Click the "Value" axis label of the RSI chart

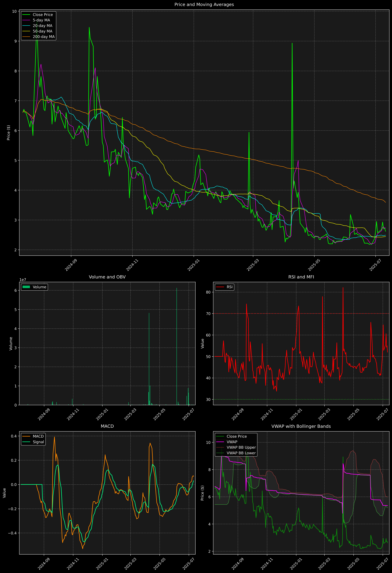pos(203,343)
